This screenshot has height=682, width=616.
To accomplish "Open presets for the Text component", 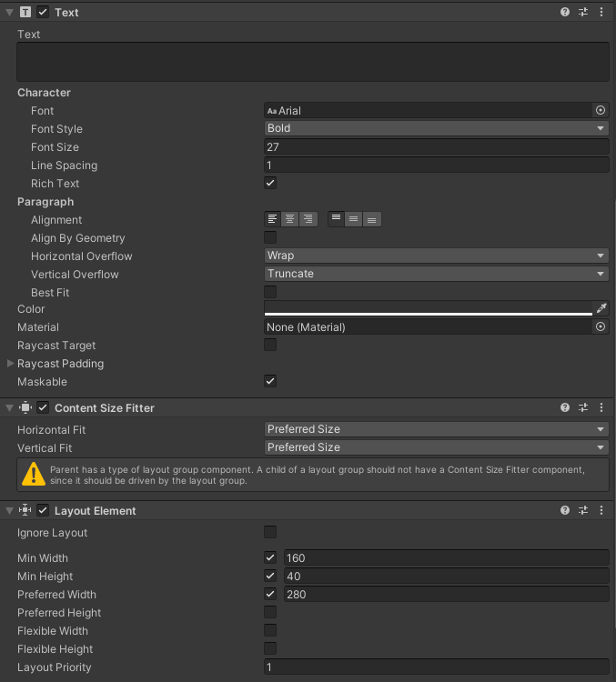I will tap(583, 12).
